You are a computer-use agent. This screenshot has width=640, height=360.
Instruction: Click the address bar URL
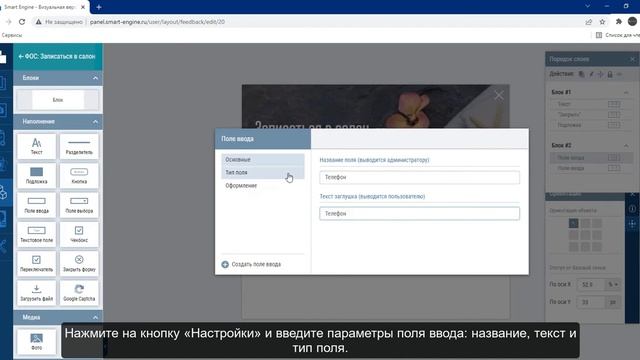point(157,22)
